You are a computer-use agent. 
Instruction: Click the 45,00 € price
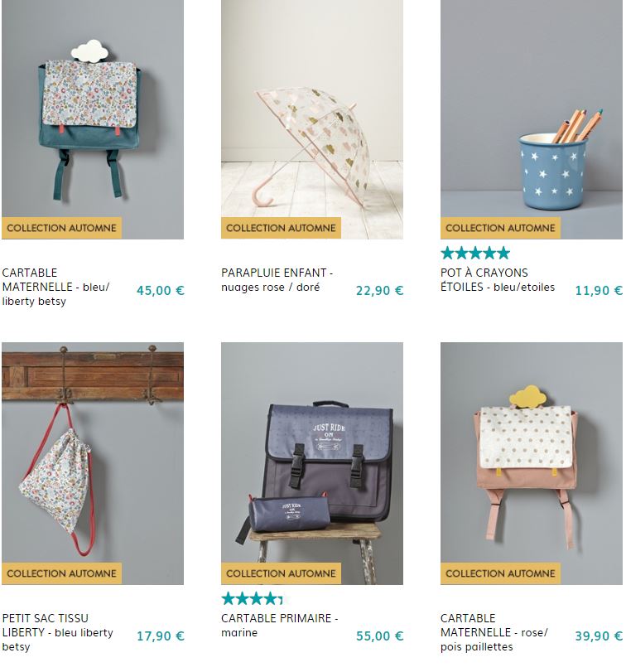160,290
